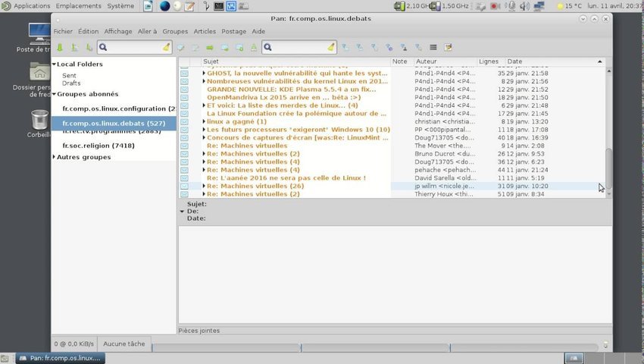Collapse the Local Folders tree node
This screenshot has width=644, height=364.
(x=54, y=64)
